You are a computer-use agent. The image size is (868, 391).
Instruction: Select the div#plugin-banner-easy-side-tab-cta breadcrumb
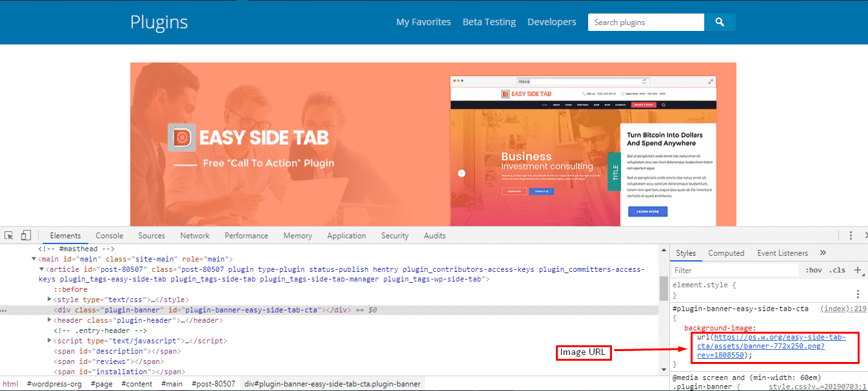pyautogui.click(x=332, y=384)
